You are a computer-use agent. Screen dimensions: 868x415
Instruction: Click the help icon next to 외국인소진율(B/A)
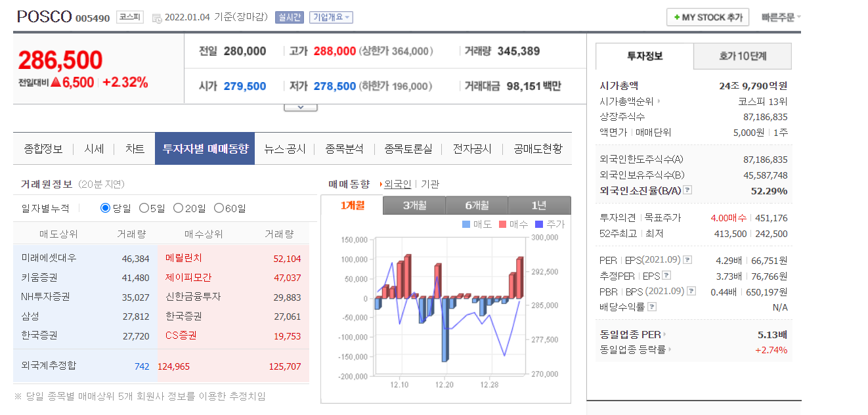pyautogui.click(x=687, y=190)
